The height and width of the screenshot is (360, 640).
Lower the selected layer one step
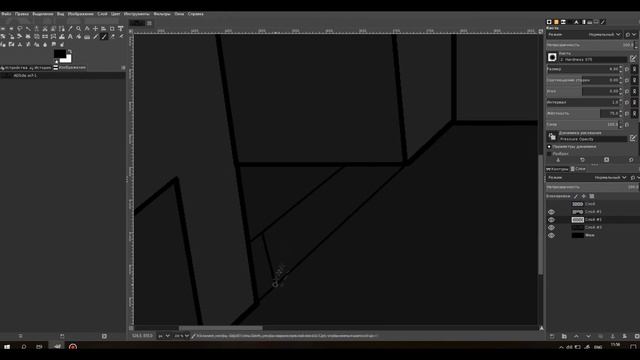(588, 336)
